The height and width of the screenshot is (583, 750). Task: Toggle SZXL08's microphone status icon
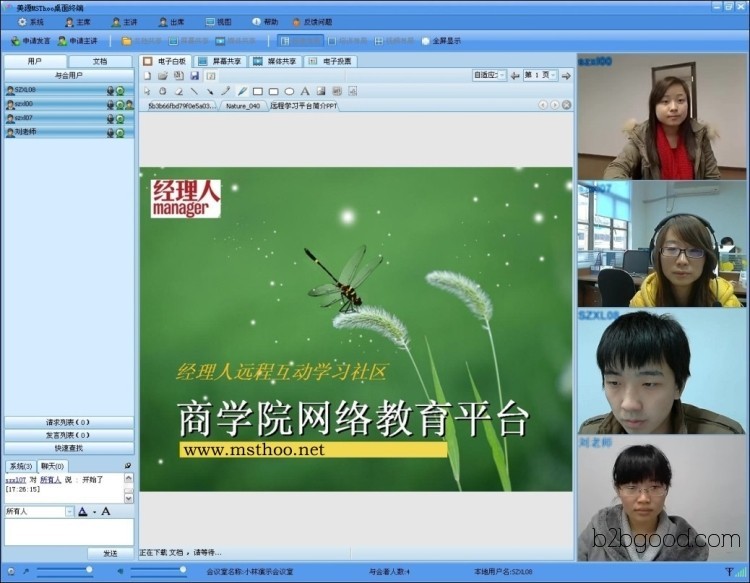[110, 90]
